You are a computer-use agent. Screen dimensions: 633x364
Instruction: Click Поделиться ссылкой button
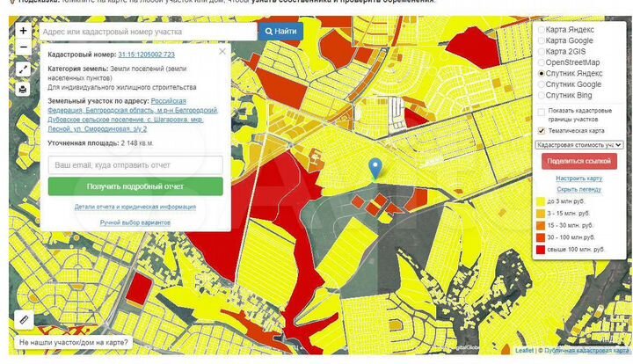(578, 161)
